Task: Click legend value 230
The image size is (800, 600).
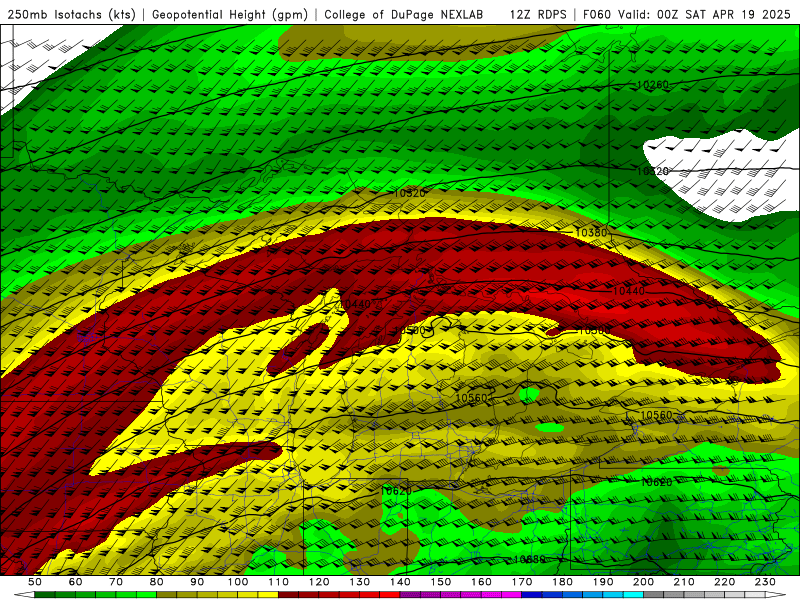Action: click(765, 582)
